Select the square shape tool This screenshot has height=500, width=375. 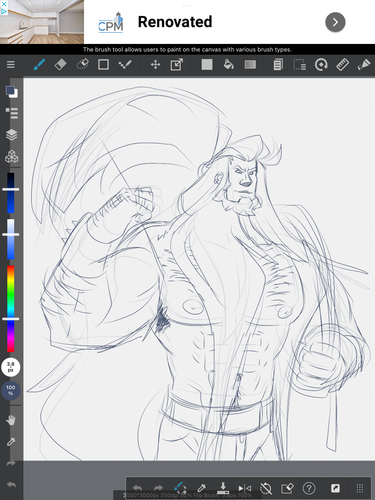(103, 64)
